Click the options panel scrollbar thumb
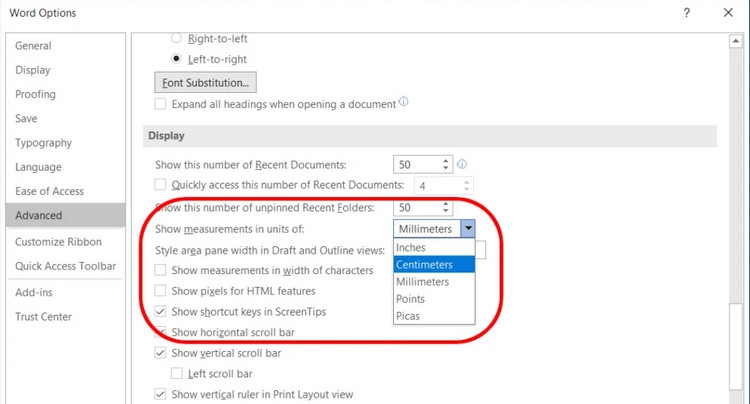The image size is (750, 404). (735, 346)
